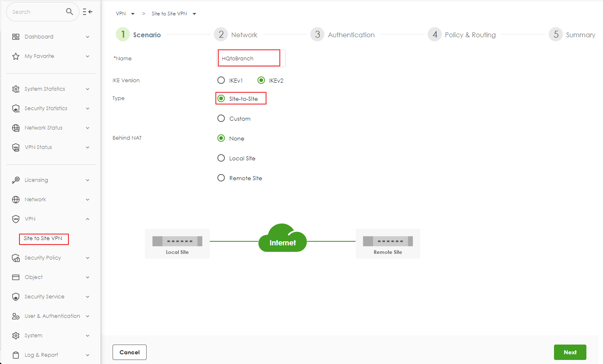Screen dimensions: 603x364
Task: Click the Security Policy icon
Action: [x=16, y=258]
